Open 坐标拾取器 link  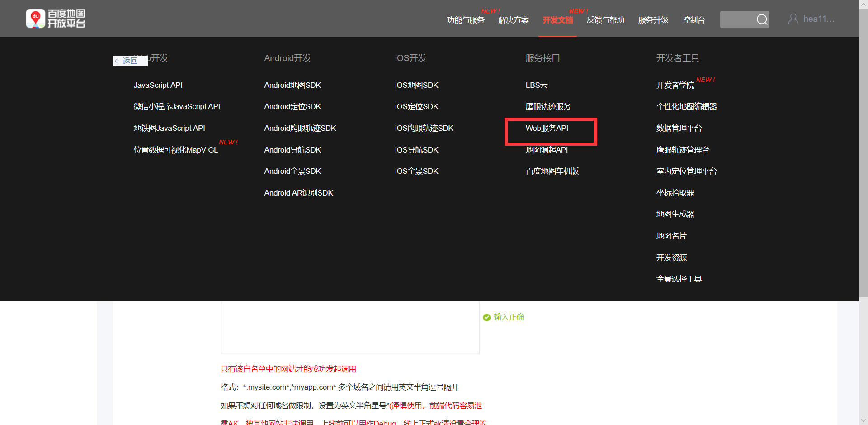click(675, 193)
